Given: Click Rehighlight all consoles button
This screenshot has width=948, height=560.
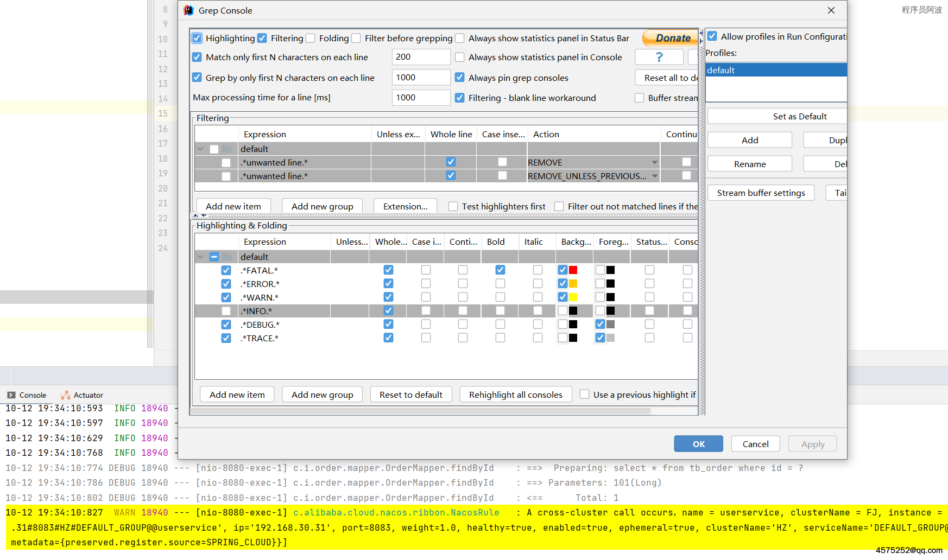Looking at the screenshot, I should coord(515,394).
